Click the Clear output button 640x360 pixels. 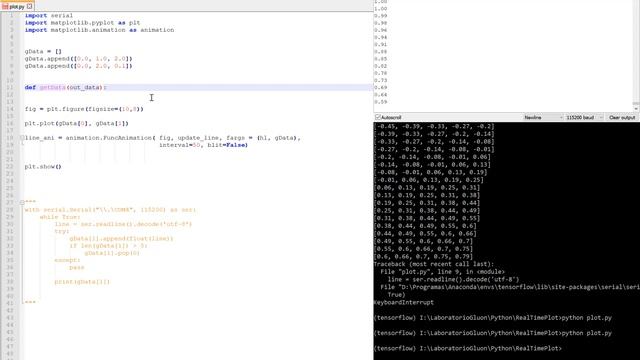[x=622, y=118]
